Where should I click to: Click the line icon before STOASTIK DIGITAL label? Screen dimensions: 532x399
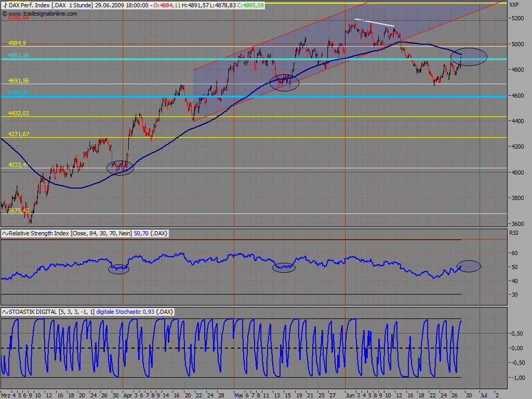click(x=5, y=312)
